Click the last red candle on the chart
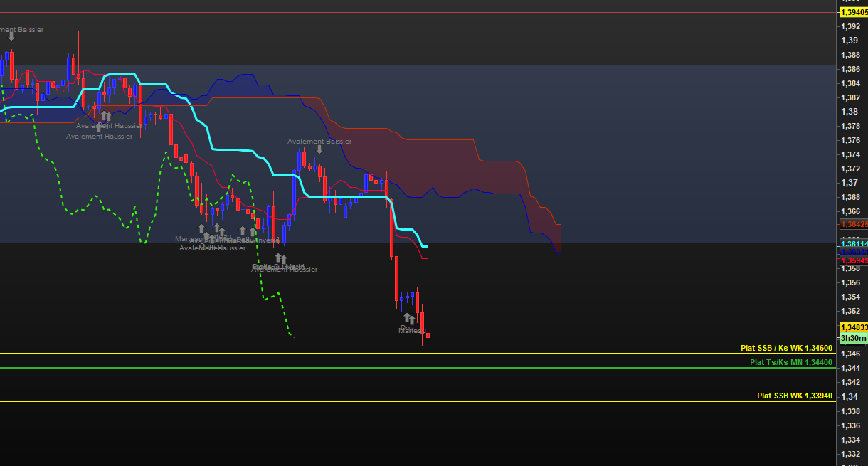This screenshot has width=868, height=466. point(428,336)
